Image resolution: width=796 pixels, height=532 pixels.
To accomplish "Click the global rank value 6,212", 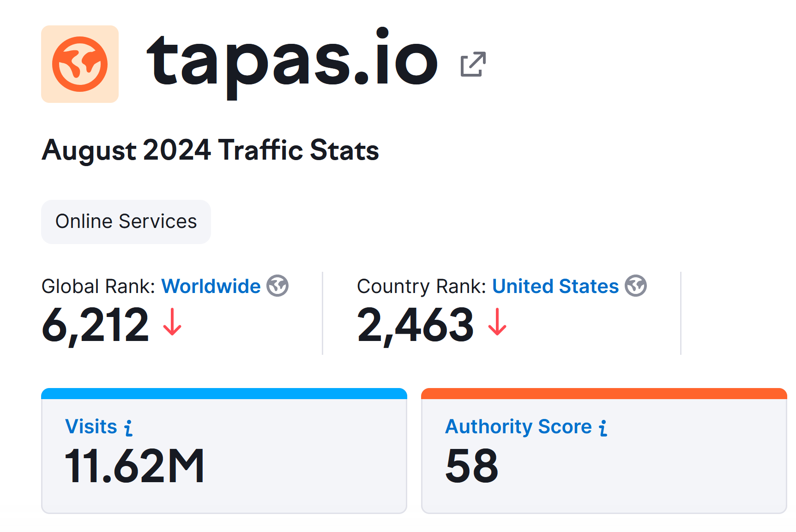I will click(95, 325).
